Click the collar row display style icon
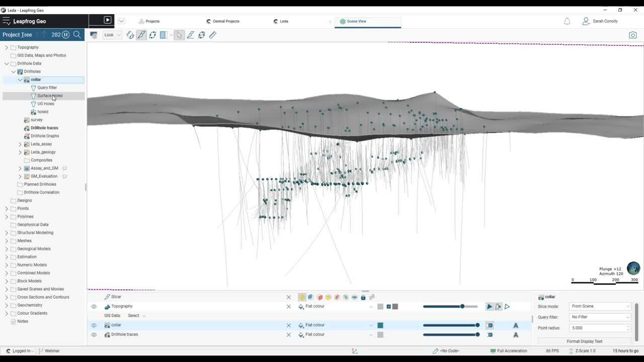 point(490,325)
